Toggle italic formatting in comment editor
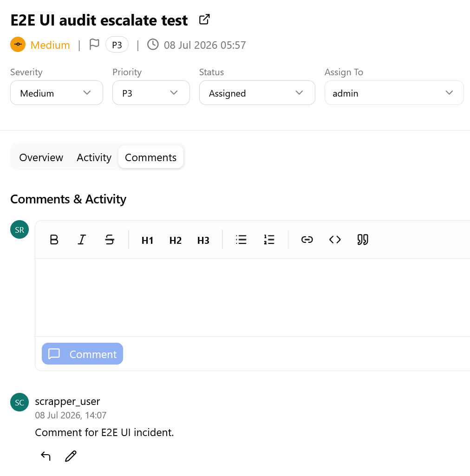Image resolution: width=470 pixels, height=476 pixels. click(82, 240)
